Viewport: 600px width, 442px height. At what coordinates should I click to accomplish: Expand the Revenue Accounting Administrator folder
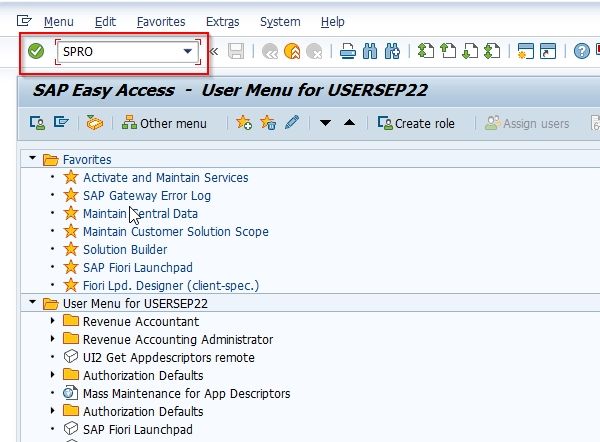click(x=53, y=338)
